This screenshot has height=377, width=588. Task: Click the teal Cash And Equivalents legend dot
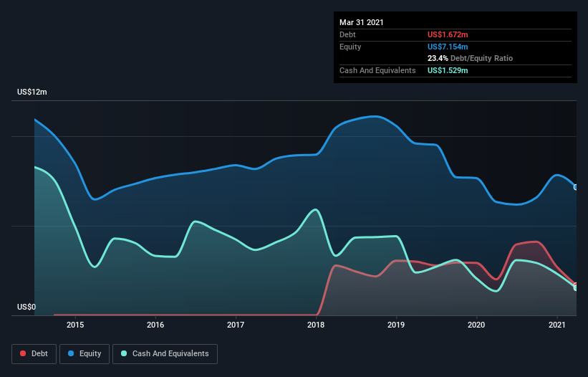125,354
